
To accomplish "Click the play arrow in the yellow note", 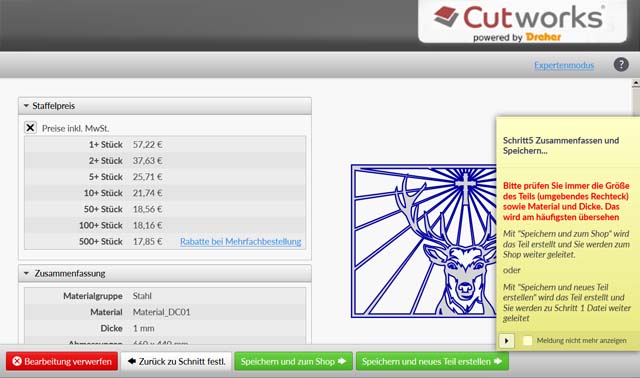I will pyautogui.click(x=507, y=340).
